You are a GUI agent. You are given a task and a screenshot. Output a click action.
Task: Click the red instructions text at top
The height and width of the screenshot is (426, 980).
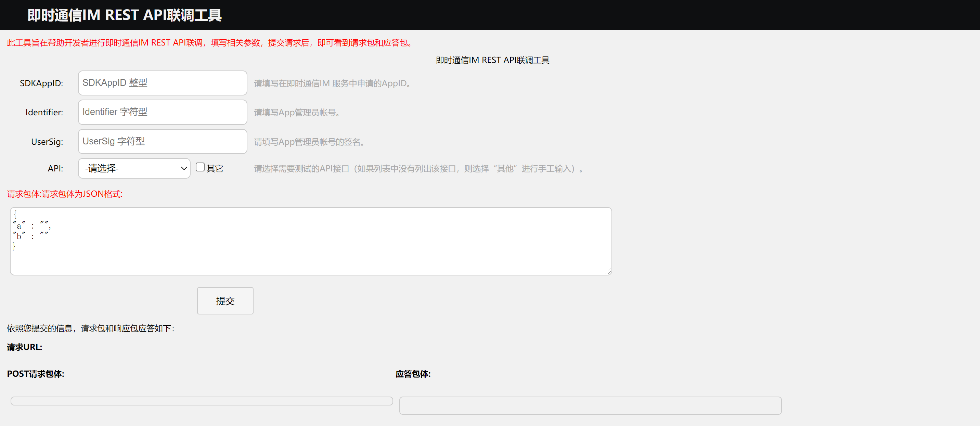click(208, 42)
